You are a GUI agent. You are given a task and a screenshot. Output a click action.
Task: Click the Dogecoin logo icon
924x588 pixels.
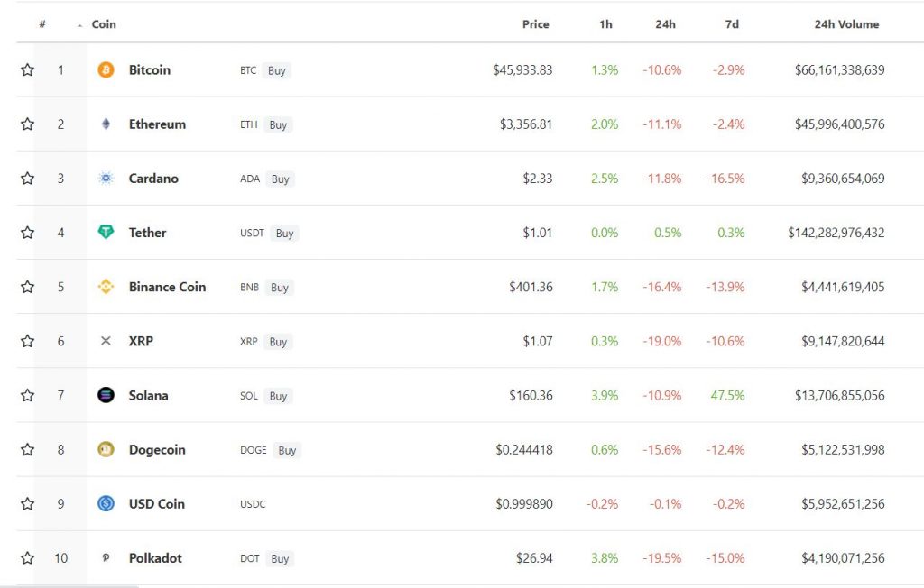pyautogui.click(x=106, y=449)
